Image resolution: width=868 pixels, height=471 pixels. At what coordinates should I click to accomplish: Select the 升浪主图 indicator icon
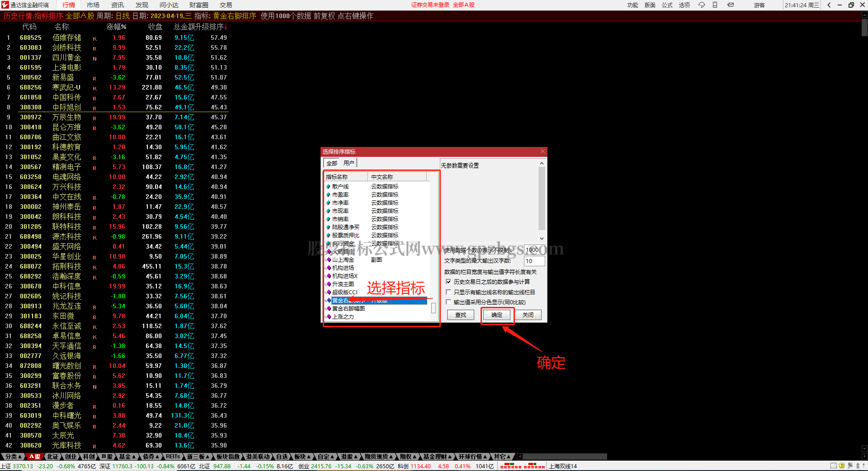click(x=329, y=284)
